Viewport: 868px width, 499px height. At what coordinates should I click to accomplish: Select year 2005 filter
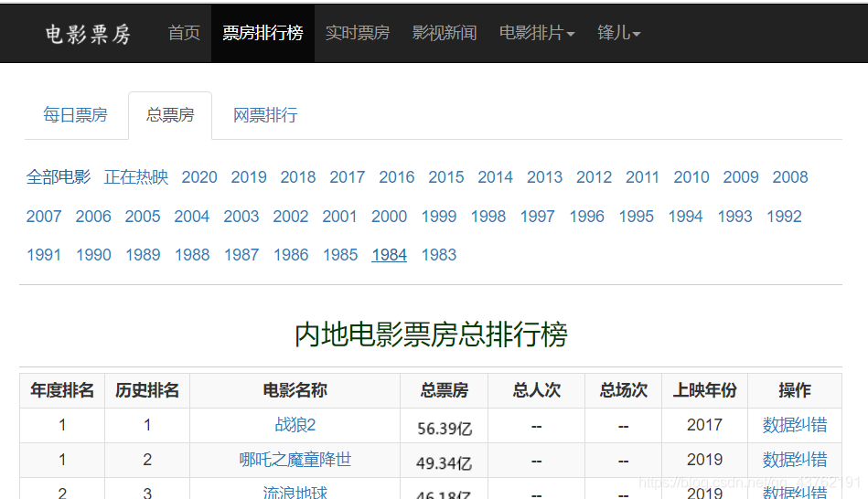pyautogui.click(x=143, y=217)
